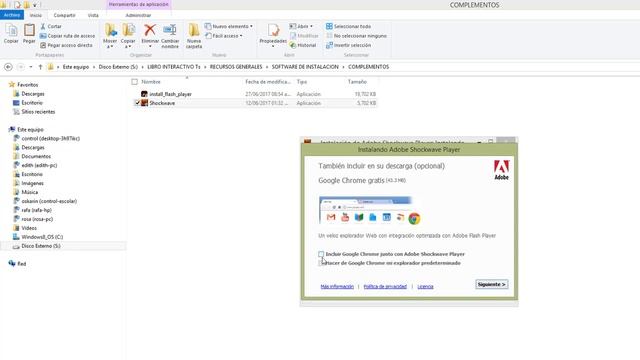Toggle the select-all checkbox beside Nombre
640x360 pixels.
coord(135,82)
